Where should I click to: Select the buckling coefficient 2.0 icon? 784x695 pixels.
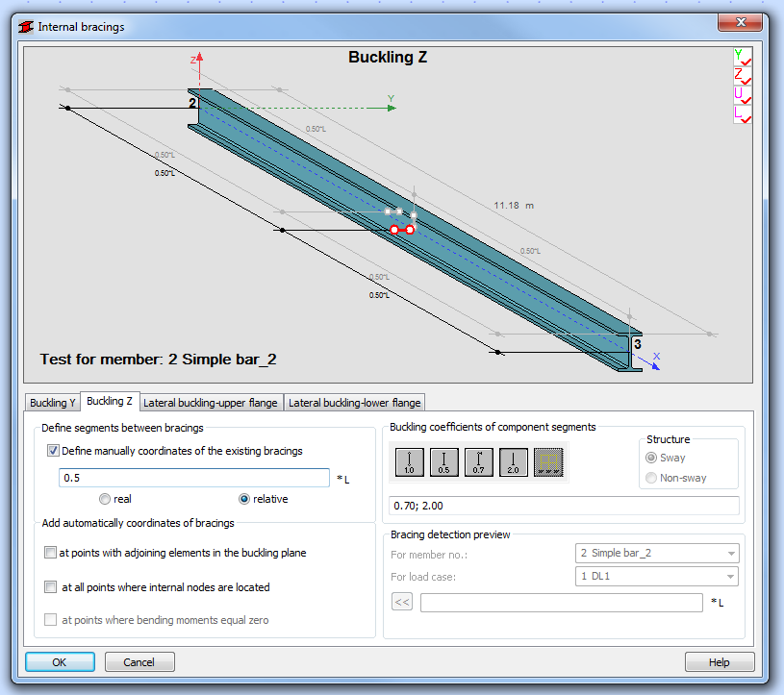click(x=513, y=462)
